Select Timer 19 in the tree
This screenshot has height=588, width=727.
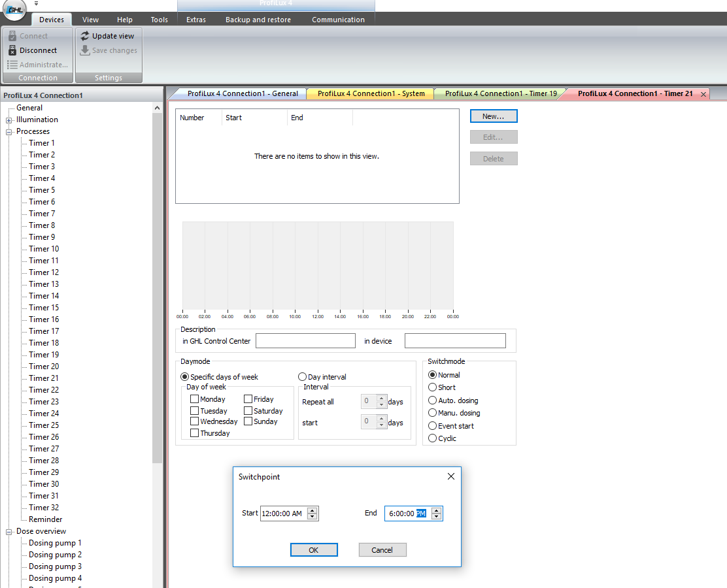44,355
